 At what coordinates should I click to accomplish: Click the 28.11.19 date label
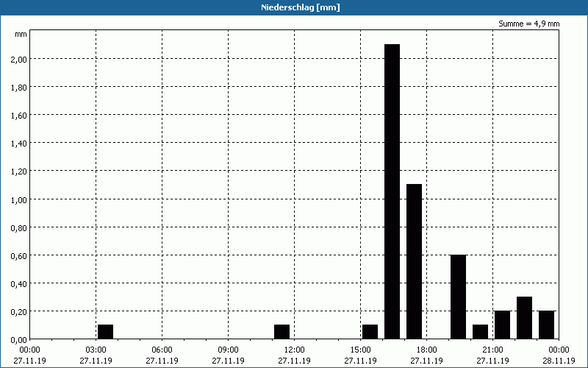[559, 361]
